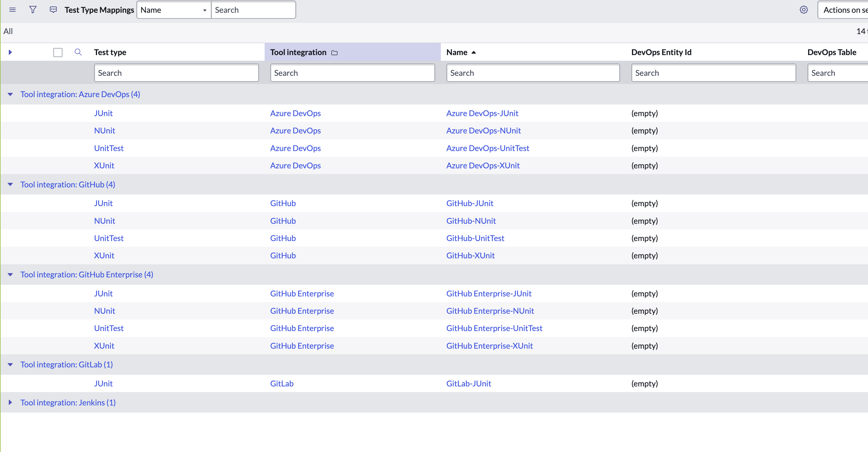
Task: Click the Name column header
Action: (457, 52)
